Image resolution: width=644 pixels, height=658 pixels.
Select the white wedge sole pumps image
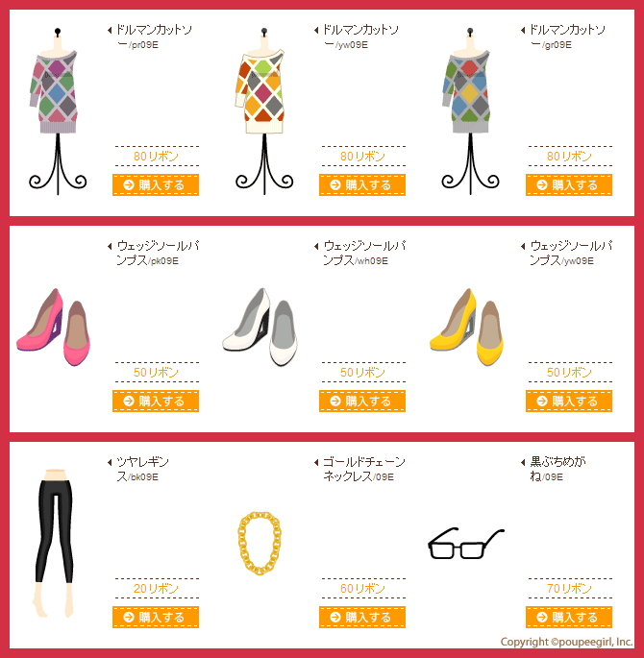pos(260,327)
